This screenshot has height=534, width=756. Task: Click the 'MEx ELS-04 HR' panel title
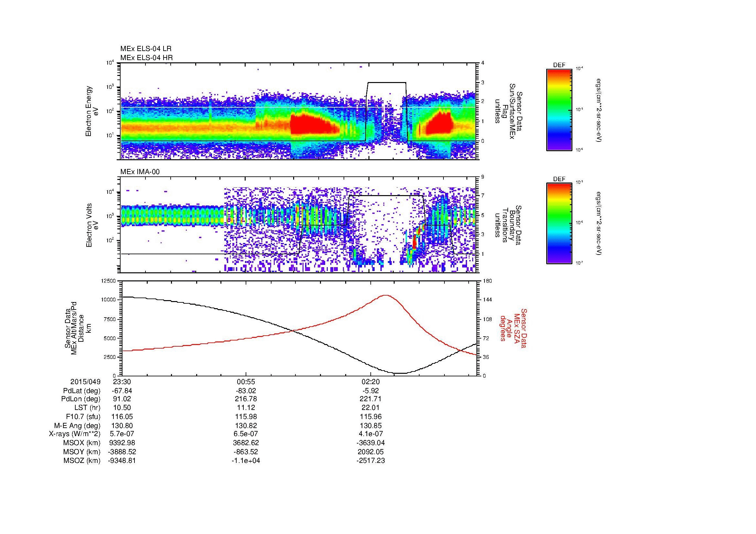pyautogui.click(x=146, y=58)
